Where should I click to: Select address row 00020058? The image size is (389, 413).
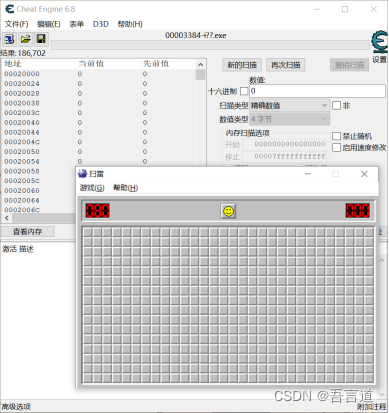(39, 171)
